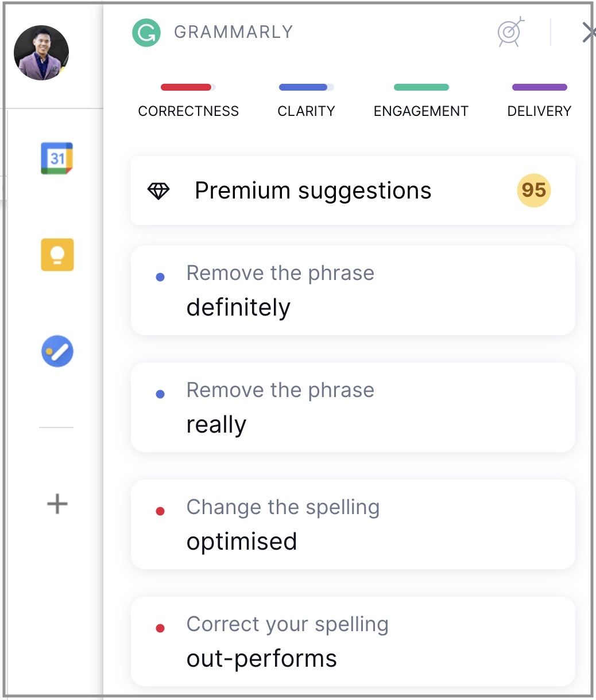The image size is (596, 700).
Task: Open Google Tasks icon in sidebar
Action: pyautogui.click(x=57, y=351)
